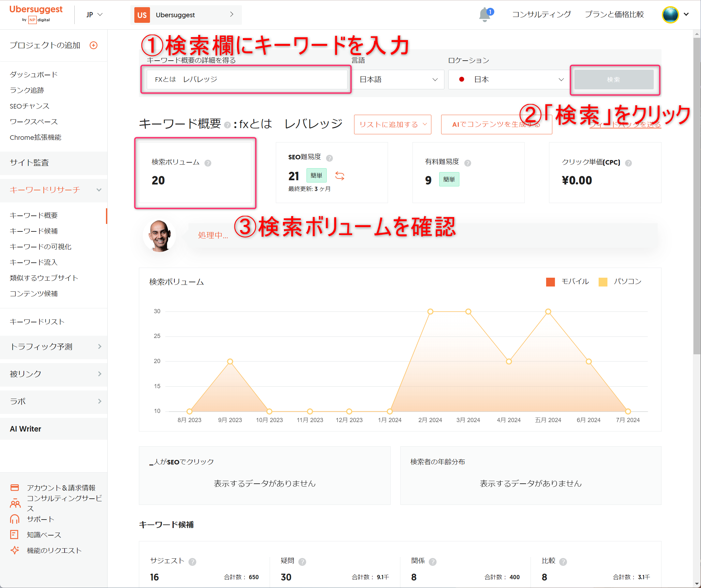This screenshot has height=588, width=701.
Task: Click help icon next to SEO難易度
Action: (x=329, y=158)
